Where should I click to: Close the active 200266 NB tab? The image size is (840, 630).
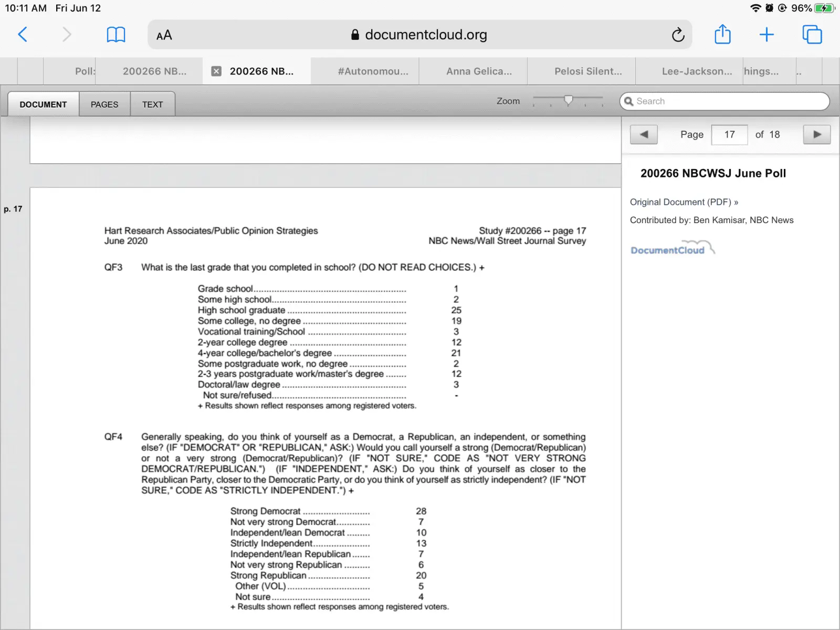click(x=216, y=71)
